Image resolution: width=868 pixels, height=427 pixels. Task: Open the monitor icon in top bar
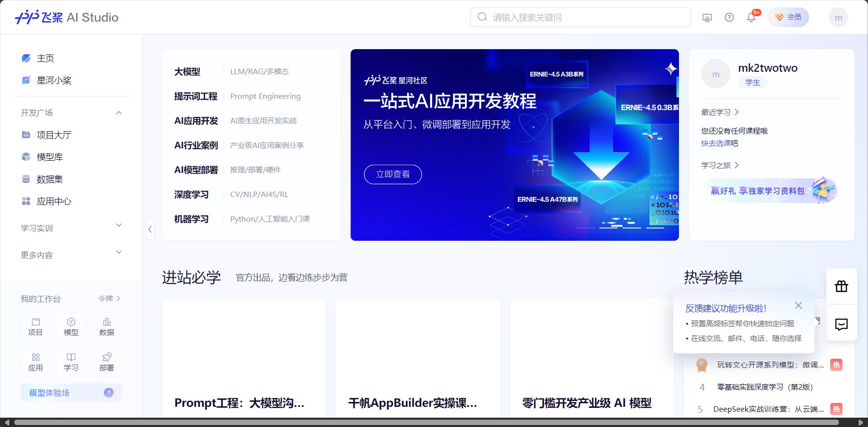[707, 18]
